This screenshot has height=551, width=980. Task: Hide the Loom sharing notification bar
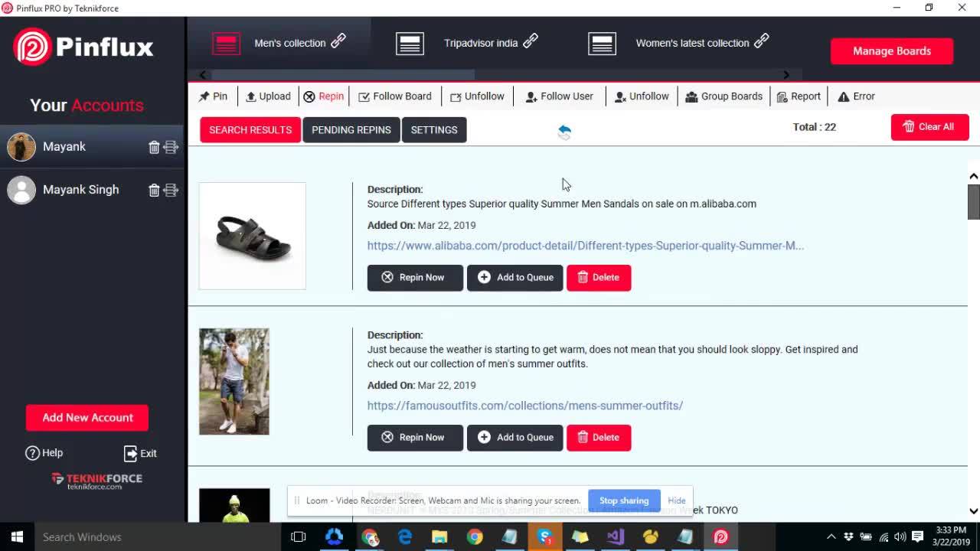tap(677, 500)
